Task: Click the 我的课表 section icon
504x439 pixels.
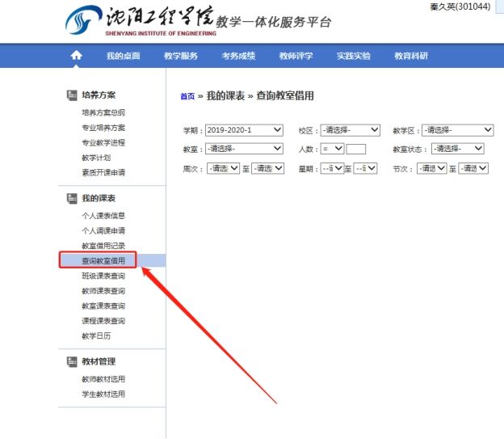Action: 72,198
